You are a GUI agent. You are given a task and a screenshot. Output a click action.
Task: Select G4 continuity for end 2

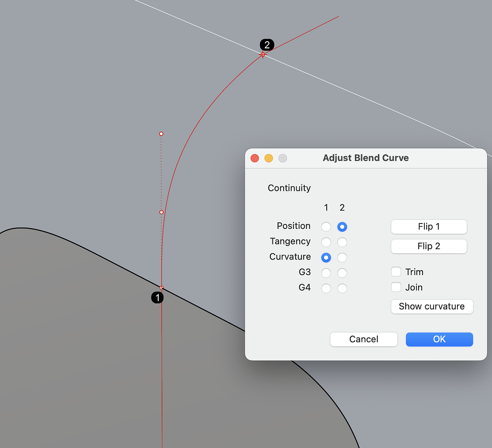(342, 288)
